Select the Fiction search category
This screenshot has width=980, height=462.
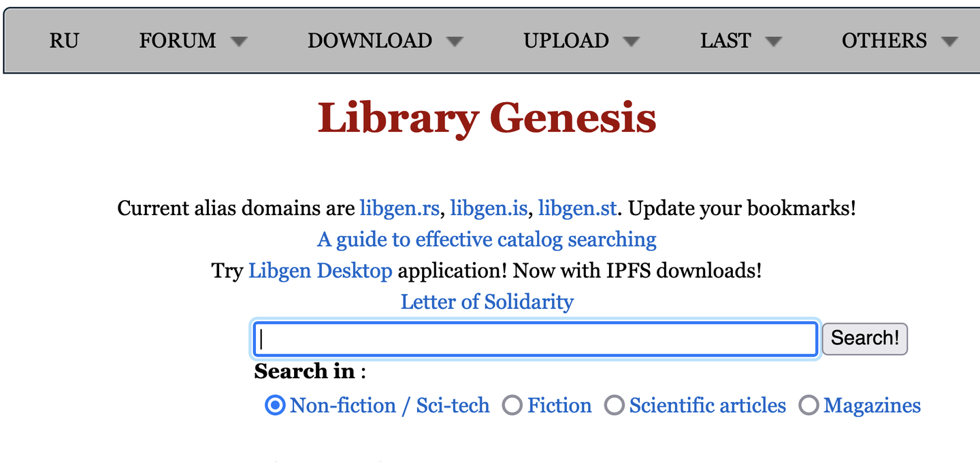[512, 406]
